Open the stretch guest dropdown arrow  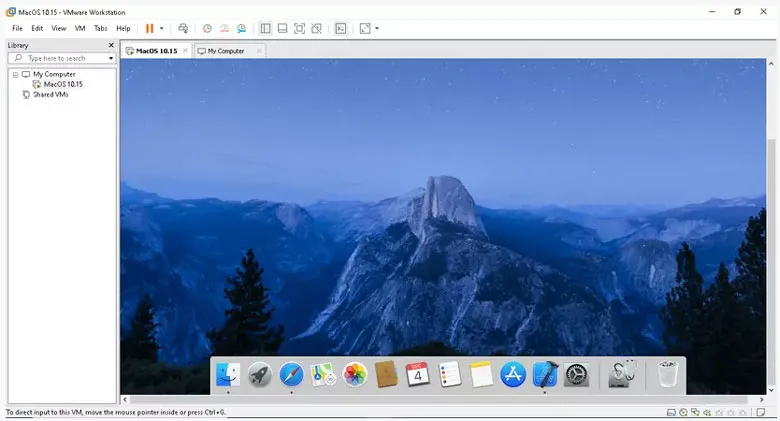pos(377,28)
